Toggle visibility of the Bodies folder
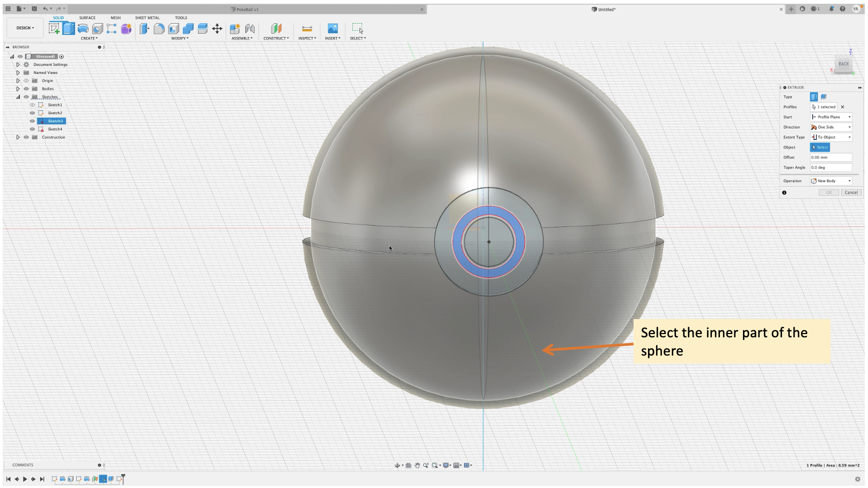The width and height of the screenshot is (868, 488). (x=26, y=89)
